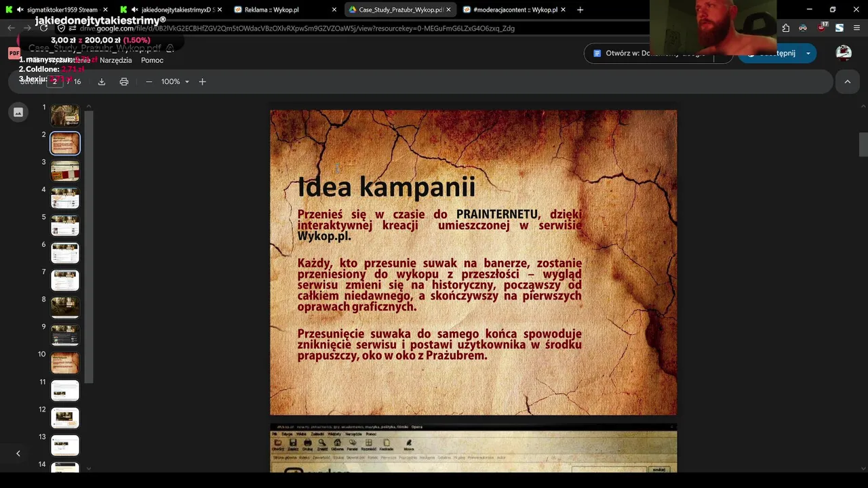Select page 12 thumbnail
This screenshot has width=868, height=488.
[65, 418]
